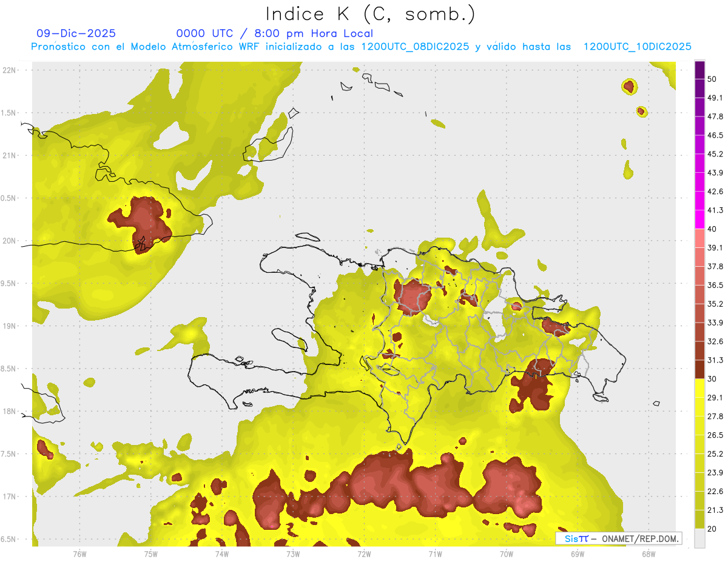Screen dimensions: 728x562
Task: Select legend value "29.1"
Action: (715, 398)
